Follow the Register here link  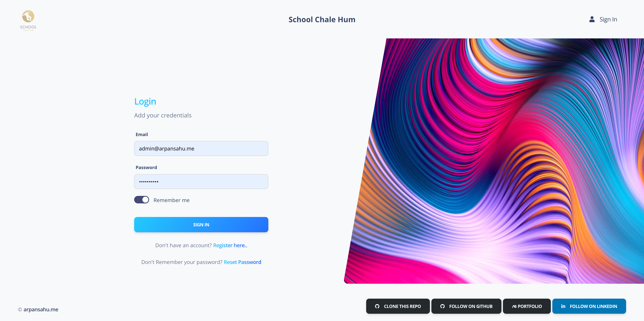point(230,245)
